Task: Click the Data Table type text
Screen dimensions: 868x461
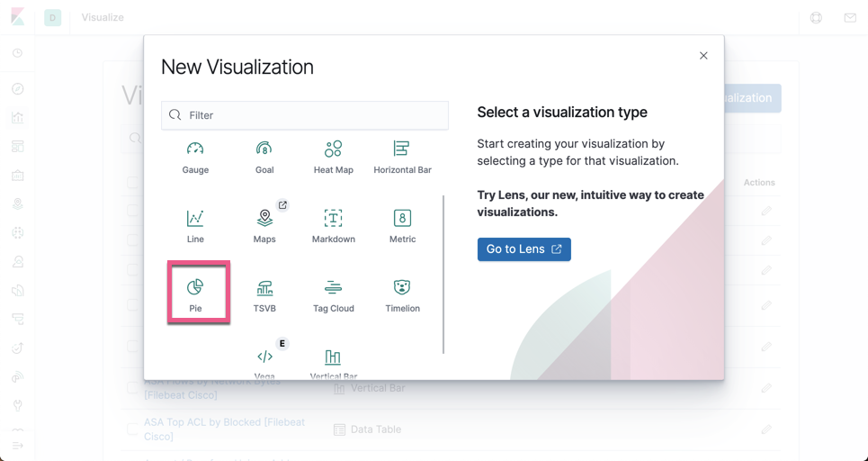Action: (x=376, y=429)
